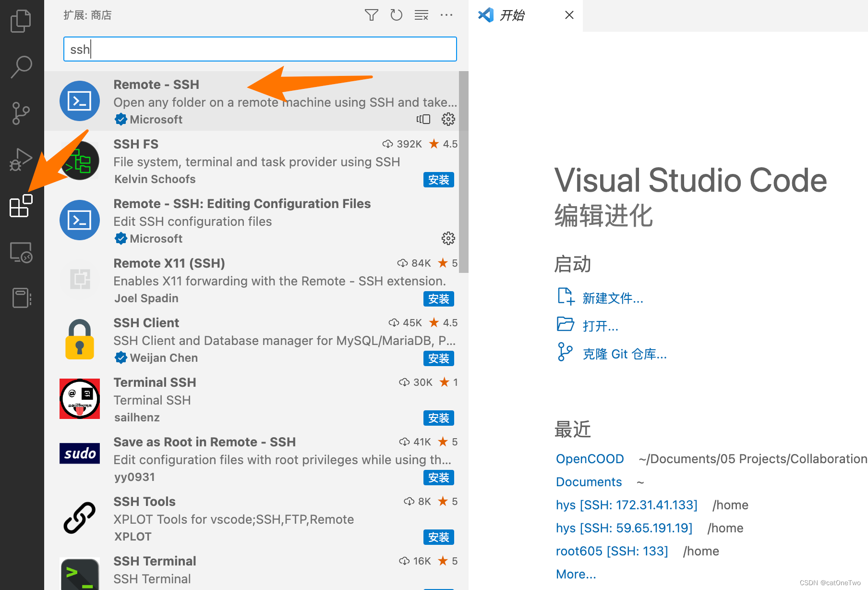868x590 pixels.
Task: Open the SSH Client extension title
Action: [x=146, y=323]
